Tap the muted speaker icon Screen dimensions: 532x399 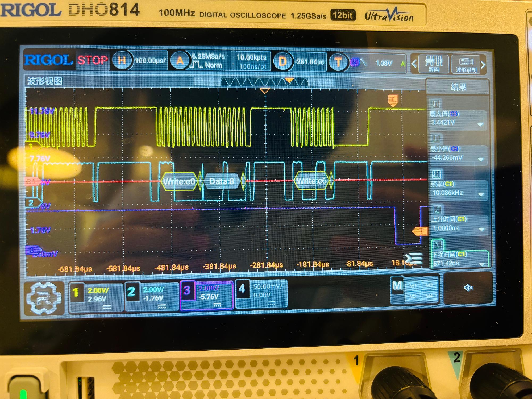pyautogui.click(x=468, y=288)
